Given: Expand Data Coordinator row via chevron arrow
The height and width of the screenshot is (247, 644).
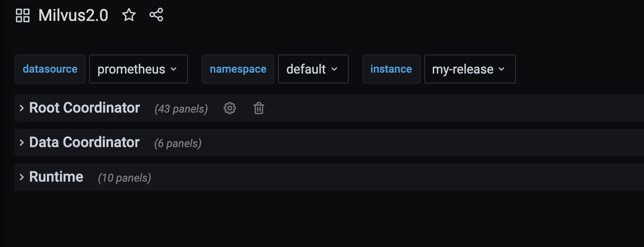Looking at the screenshot, I should click(x=22, y=143).
